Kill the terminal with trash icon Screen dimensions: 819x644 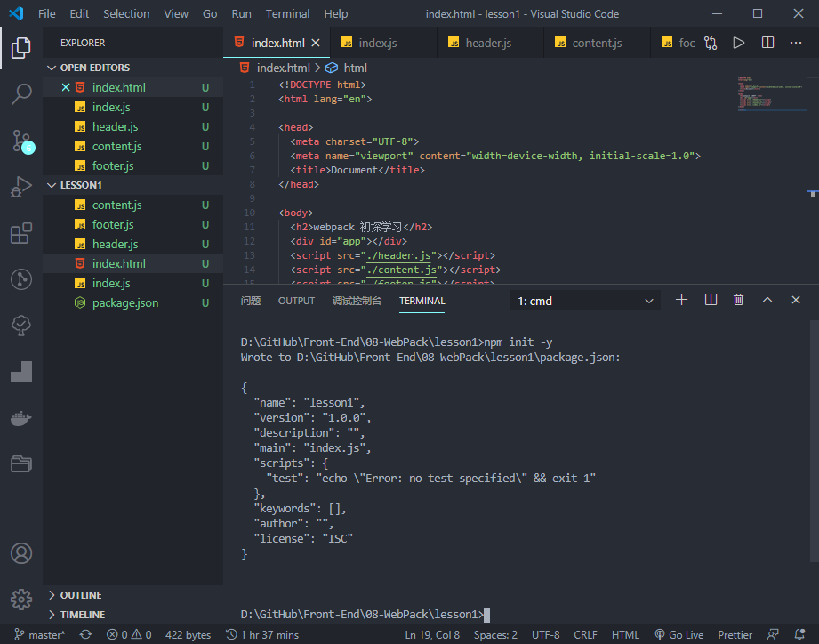738,300
